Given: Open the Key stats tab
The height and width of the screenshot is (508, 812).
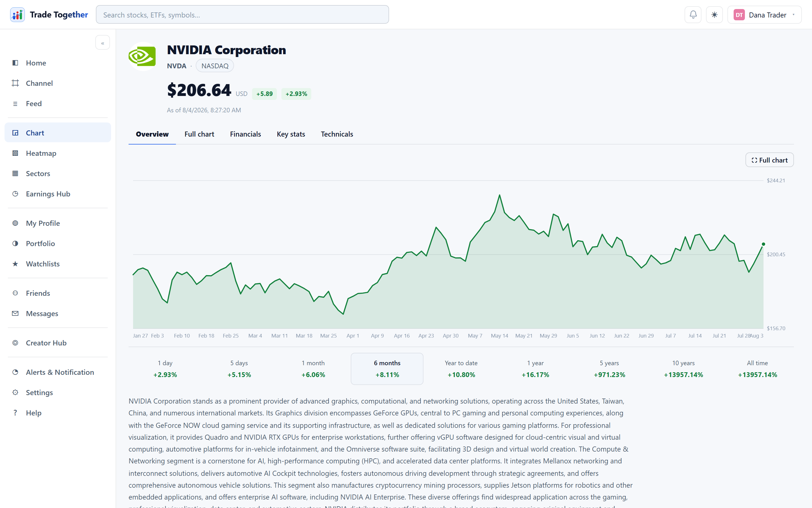Looking at the screenshot, I should tap(291, 134).
